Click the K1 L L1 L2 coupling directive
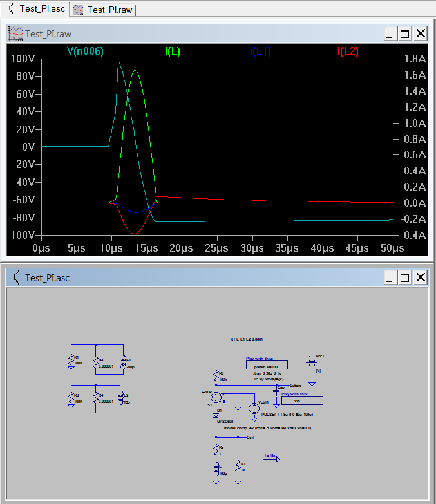The image size is (436, 504). coord(247,339)
